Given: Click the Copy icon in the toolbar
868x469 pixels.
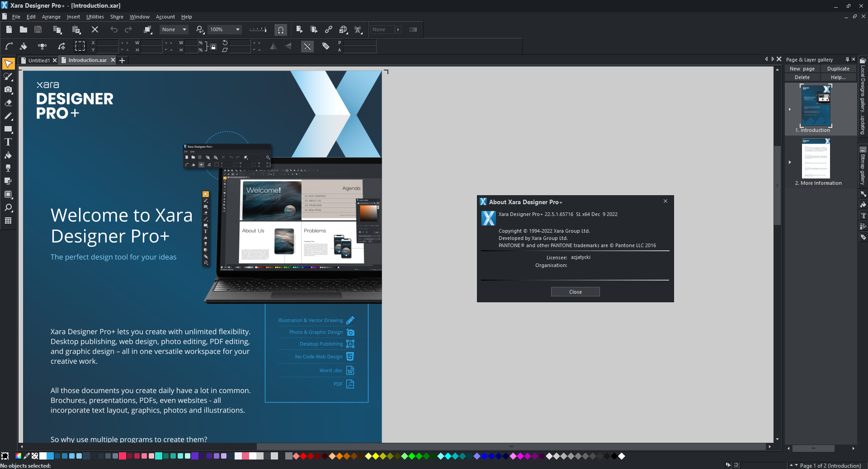Looking at the screenshot, I should (57, 29).
